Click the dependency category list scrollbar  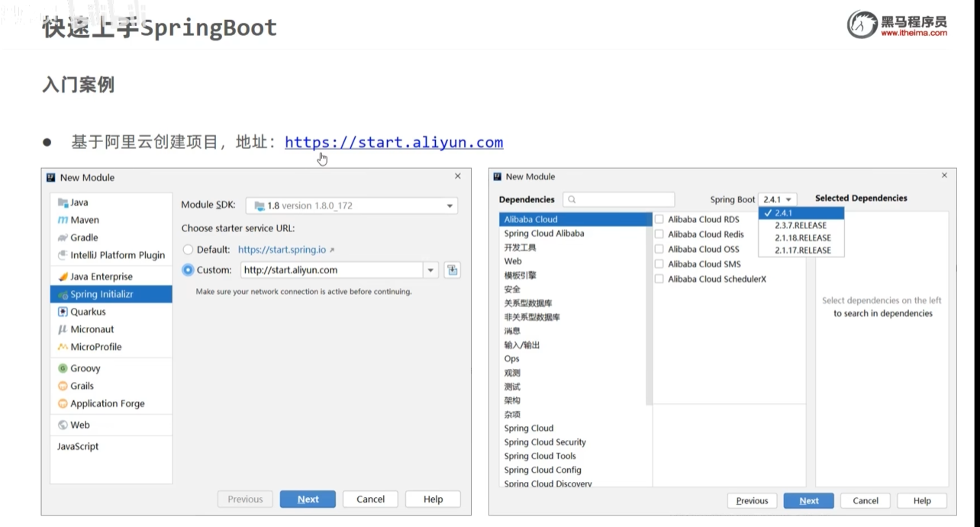[650, 309]
